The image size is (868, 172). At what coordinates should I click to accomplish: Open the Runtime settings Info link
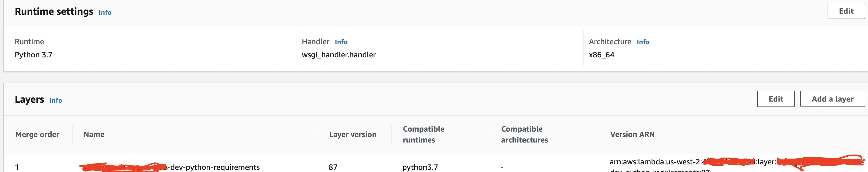pos(105,13)
